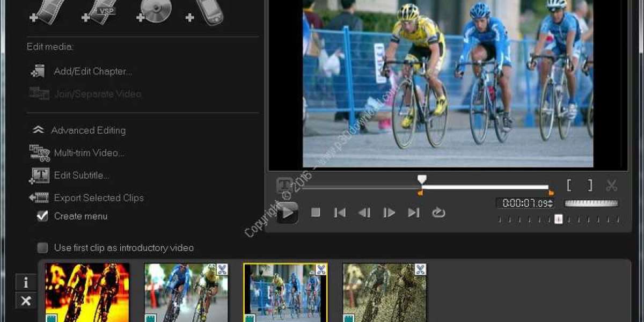This screenshot has height=322, width=644.
Task: Export Selected Clips
Action: 98,198
